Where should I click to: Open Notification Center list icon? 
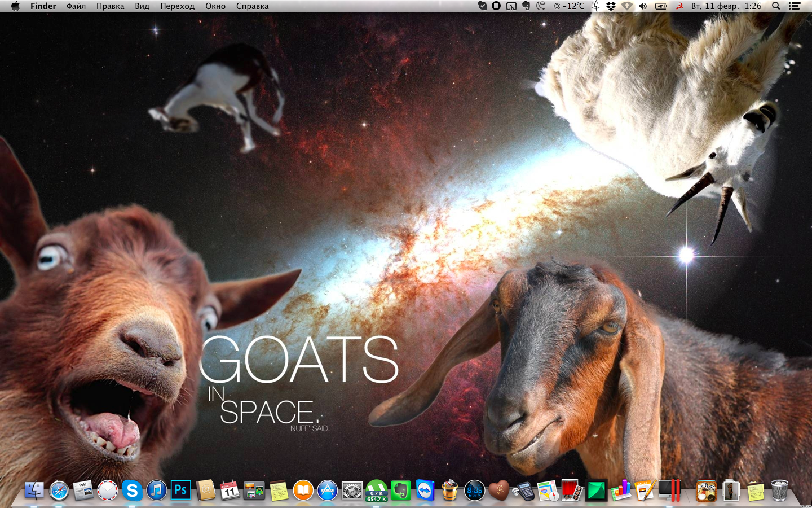795,6
